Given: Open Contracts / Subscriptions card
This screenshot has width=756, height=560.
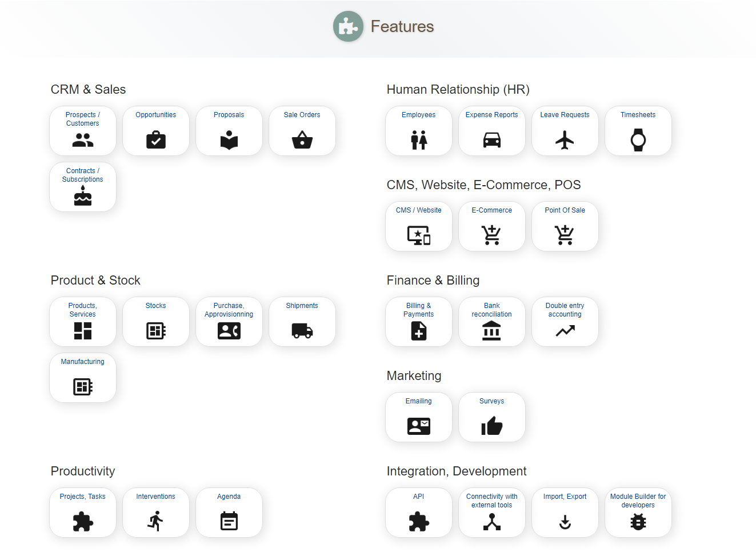Looking at the screenshot, I should point(83,187).
